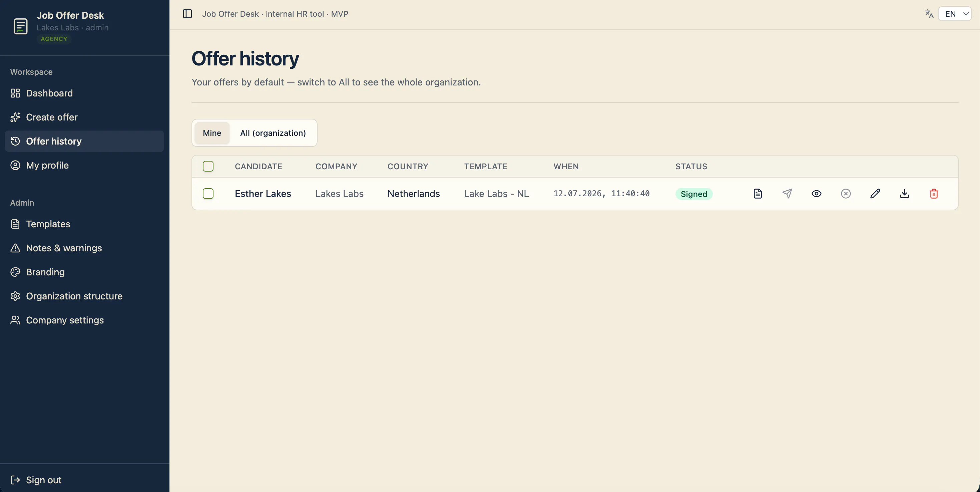Click the Branding palette icon
This screenshot has width=980, height=492.
click(15, 272)
